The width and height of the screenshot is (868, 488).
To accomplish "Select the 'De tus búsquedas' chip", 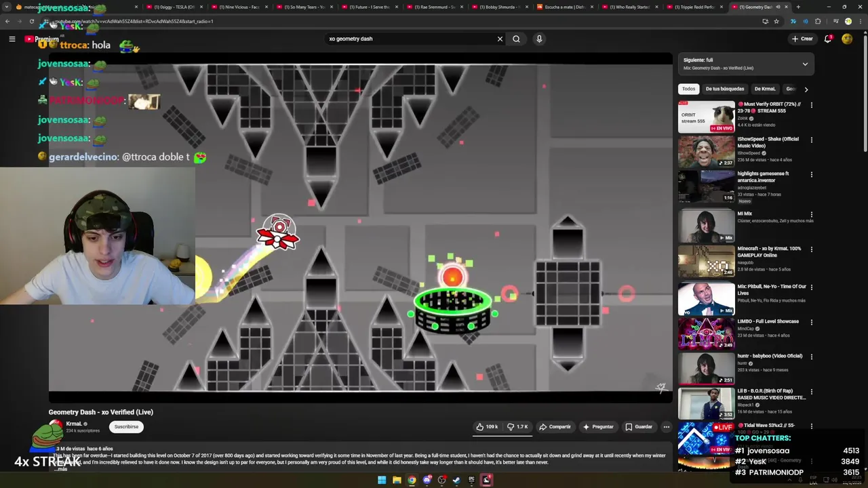I will coord(725,89).
